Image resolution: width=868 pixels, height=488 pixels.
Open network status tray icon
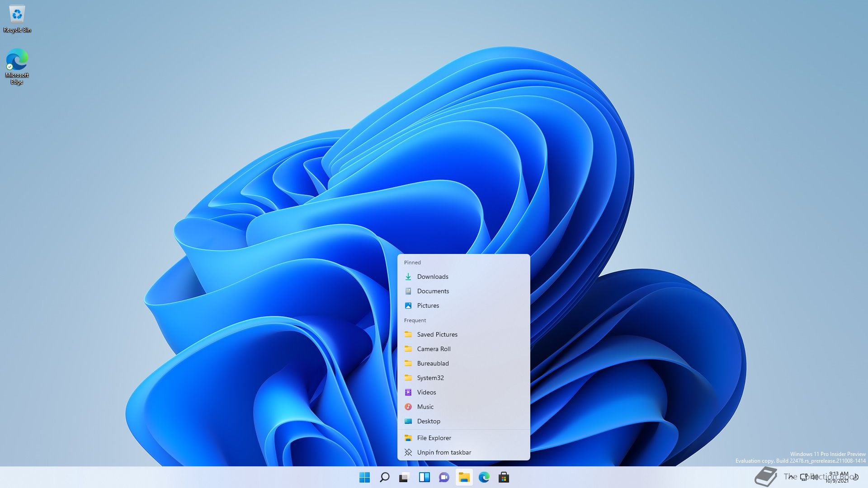tap(804, 477)
